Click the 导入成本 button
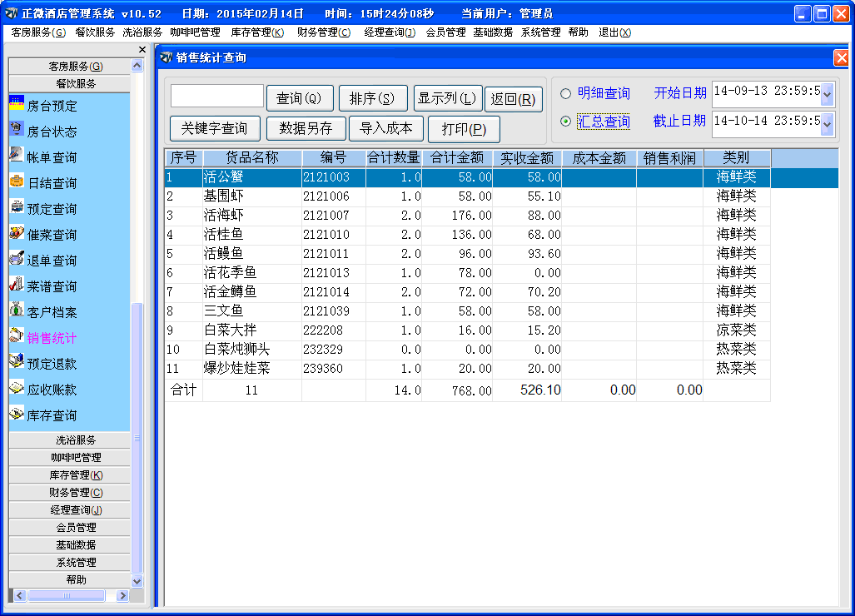The image size is (855, 616). tap(386, 129)
